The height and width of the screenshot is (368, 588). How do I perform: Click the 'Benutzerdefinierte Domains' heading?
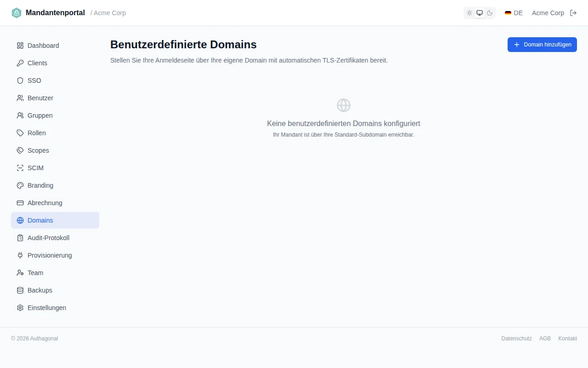coord(183,45)
